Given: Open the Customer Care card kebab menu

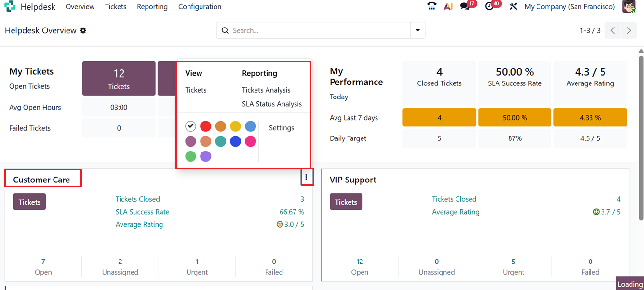Looking at the screenshot, I should [307, 177].
